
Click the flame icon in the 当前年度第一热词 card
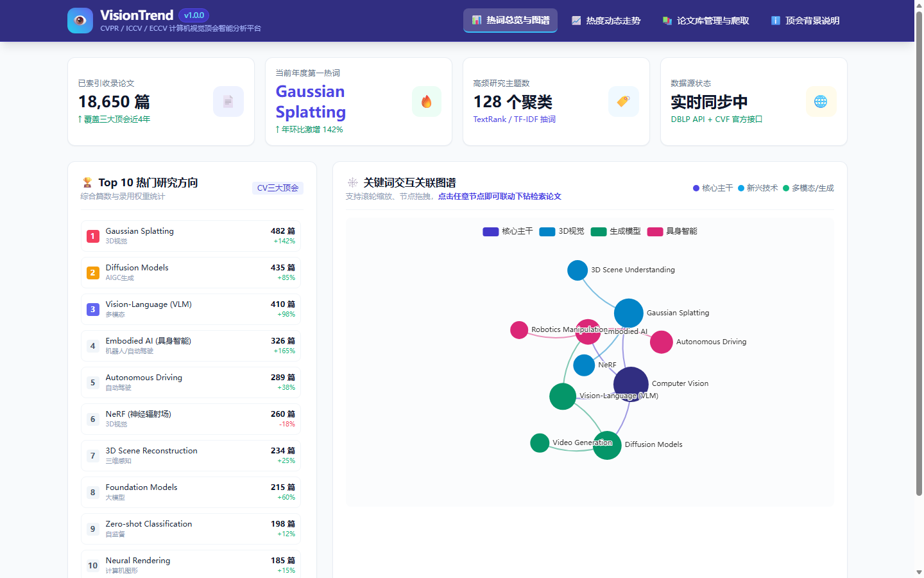coord(427,101)
